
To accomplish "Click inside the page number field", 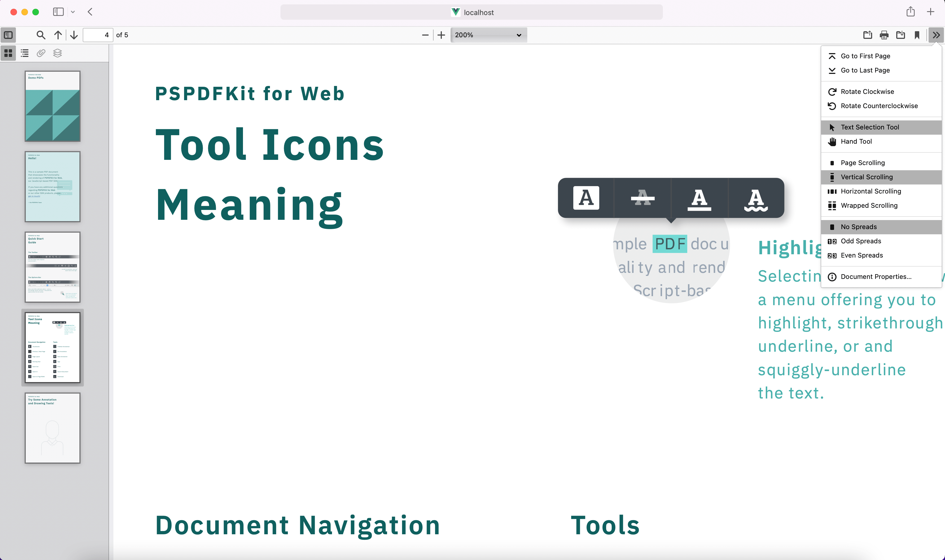I will pos(98,35).
